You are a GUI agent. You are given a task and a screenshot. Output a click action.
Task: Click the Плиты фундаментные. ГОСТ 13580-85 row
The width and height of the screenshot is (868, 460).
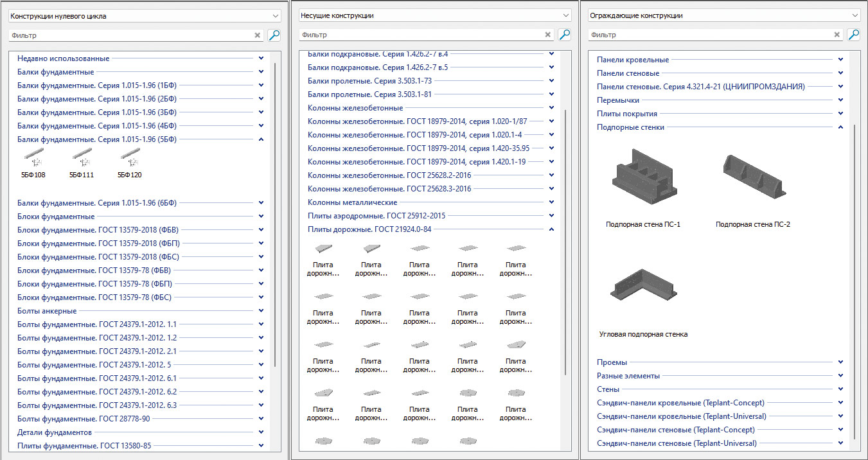[x=141, y=446]
